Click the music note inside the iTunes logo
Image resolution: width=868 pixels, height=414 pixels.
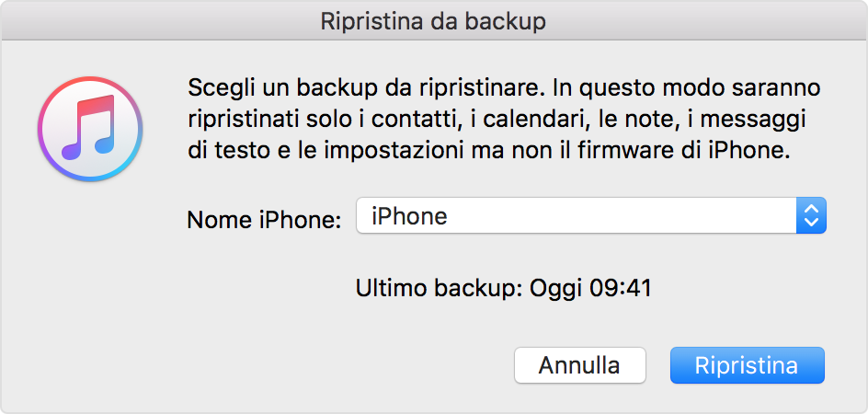point(88,128)
